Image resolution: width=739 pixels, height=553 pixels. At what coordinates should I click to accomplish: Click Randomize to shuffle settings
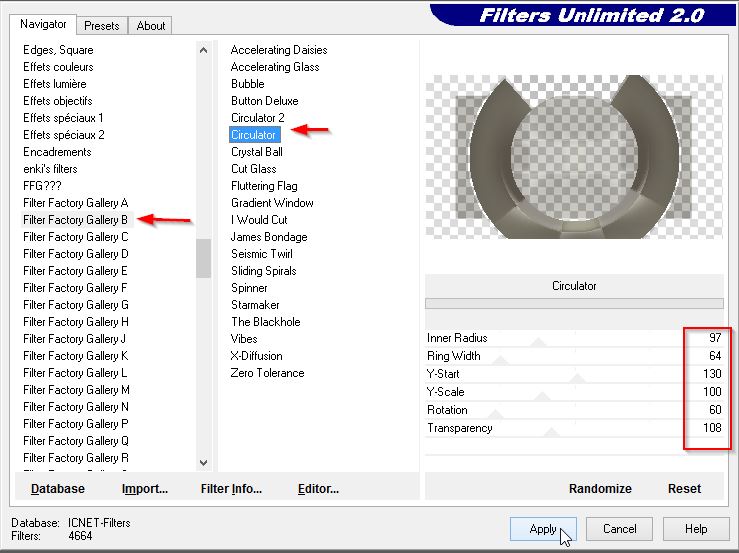coord(600,489)
